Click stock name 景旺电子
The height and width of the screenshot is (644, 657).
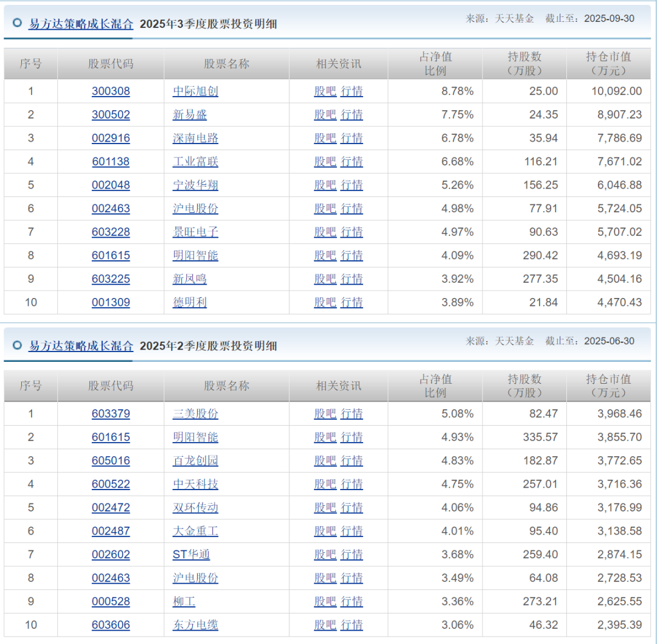(195, 232)
